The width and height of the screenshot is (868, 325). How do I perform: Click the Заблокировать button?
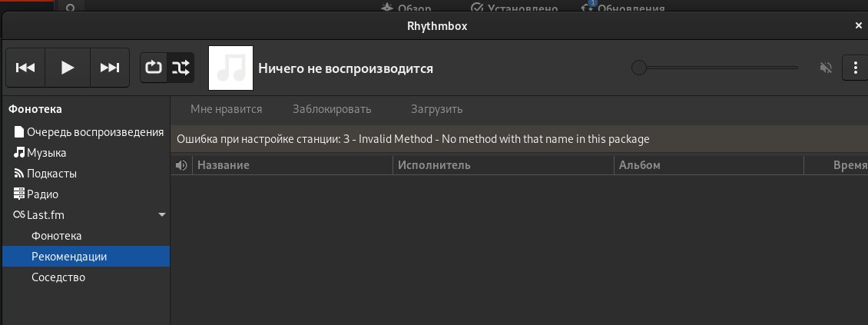[x=332, y=109]
